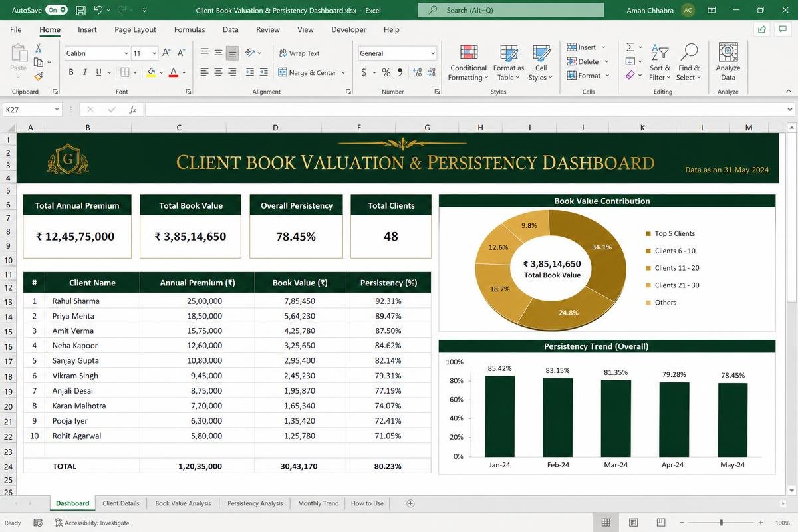Open Conditional Formatting menu
Image resolution: width=798 pixels, height=532 pixels.
468,63
